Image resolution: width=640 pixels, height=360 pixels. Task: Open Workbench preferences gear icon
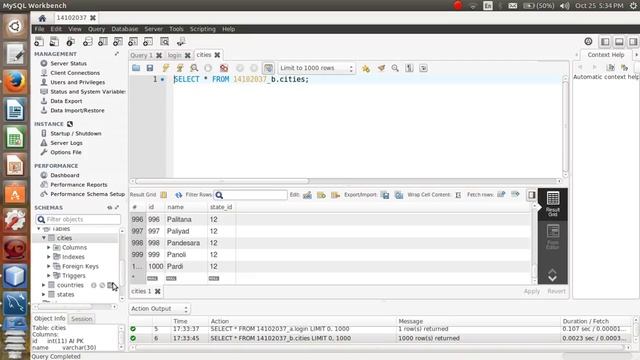tap(588, 41)
